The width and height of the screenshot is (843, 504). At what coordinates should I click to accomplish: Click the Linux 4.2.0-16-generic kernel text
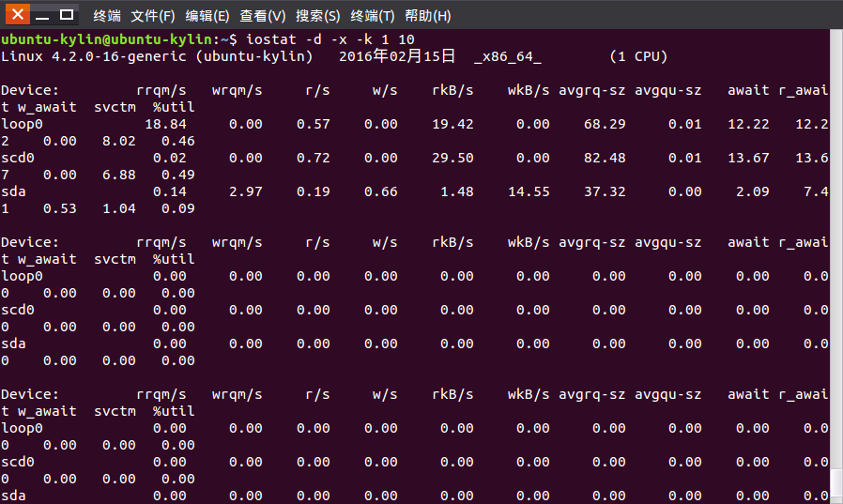(94, 56)
